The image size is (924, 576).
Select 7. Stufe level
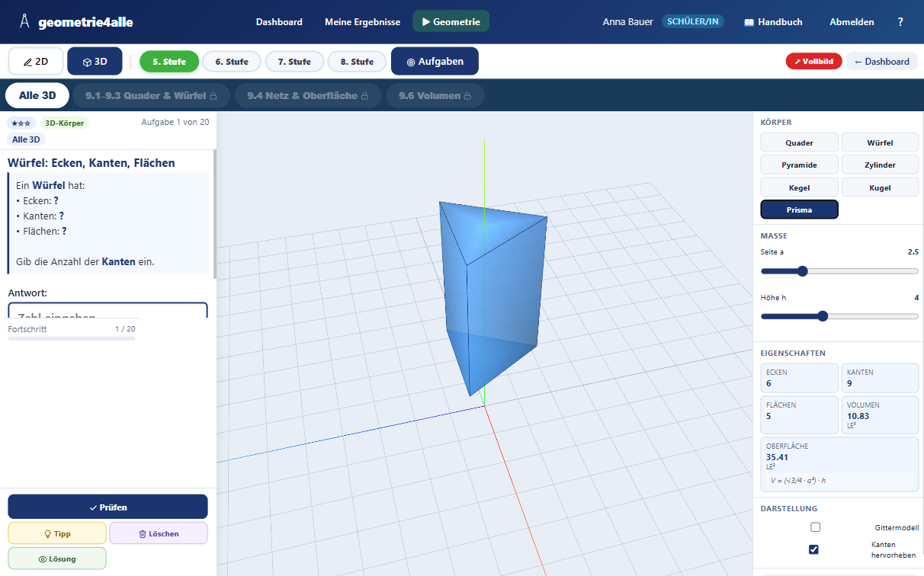pos(294,62)
